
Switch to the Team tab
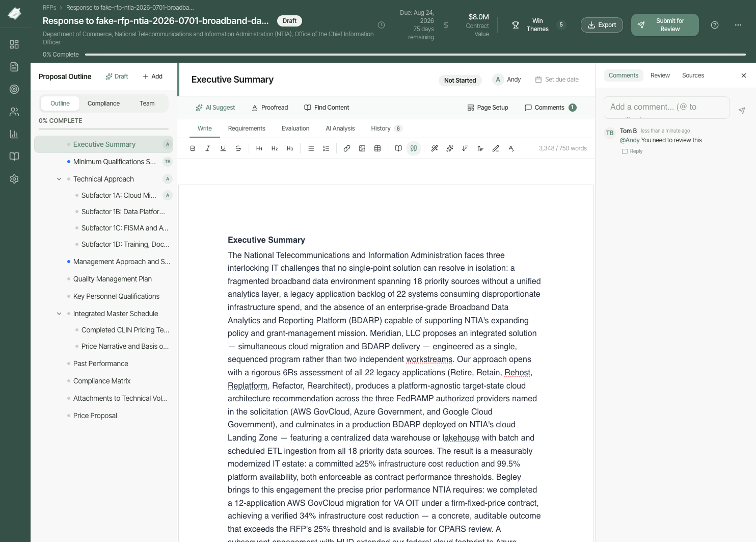click(x=147, y=104)
